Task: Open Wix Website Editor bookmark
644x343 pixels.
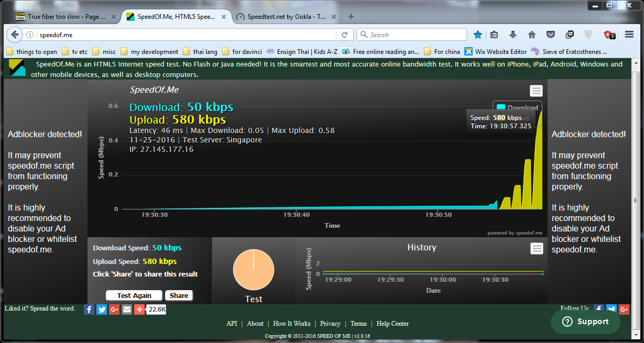Action: [x=496, y=51]
